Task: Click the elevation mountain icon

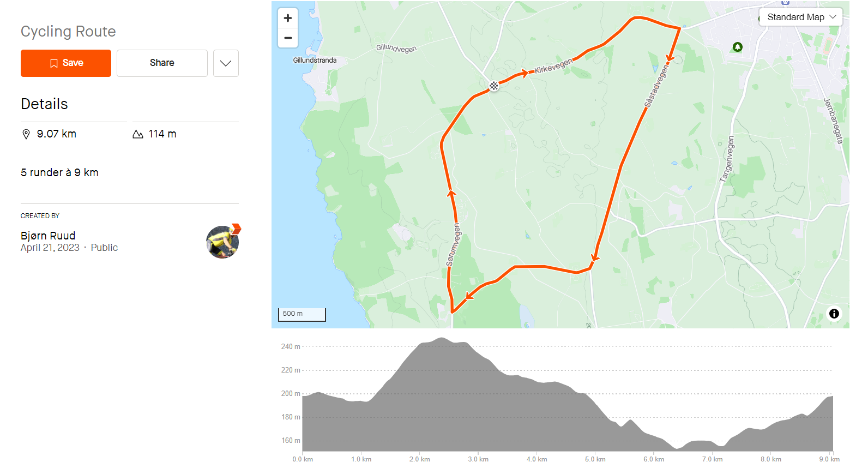Action: click(138, 134)
